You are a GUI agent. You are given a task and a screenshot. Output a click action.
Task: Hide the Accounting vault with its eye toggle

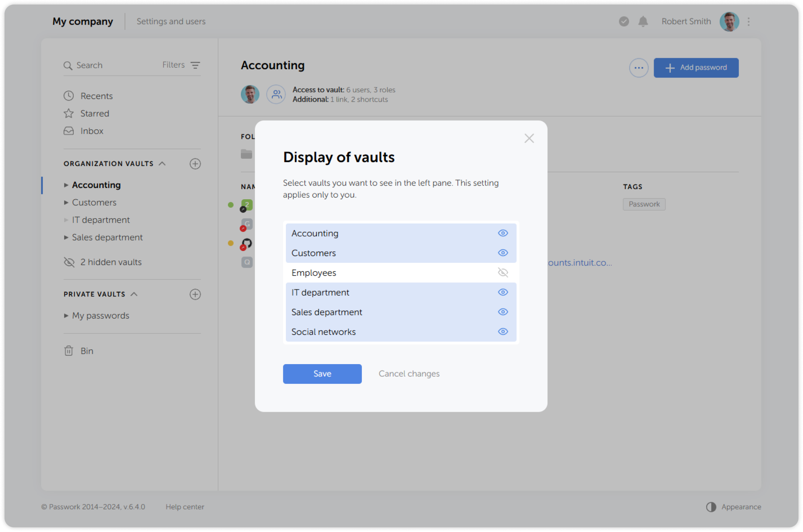502,233
